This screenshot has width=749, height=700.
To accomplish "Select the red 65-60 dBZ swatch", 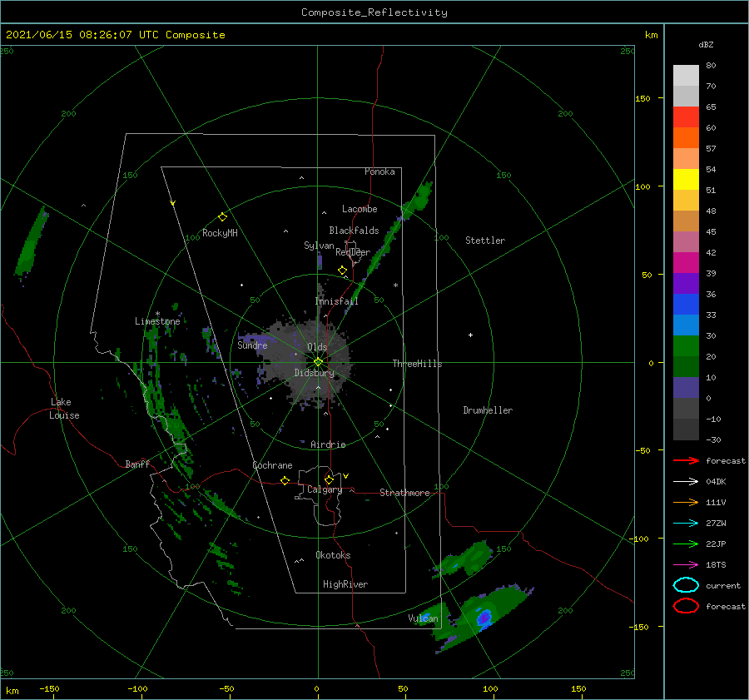I will pyautogui.click(x=686, y=117).
